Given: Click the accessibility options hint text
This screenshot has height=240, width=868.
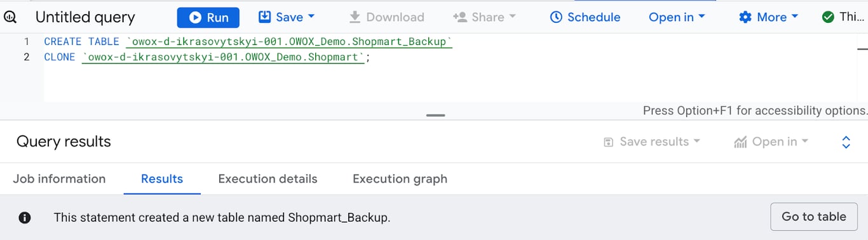Looking at the screenshot, I should pyautogui.click(x=755, y=110).
